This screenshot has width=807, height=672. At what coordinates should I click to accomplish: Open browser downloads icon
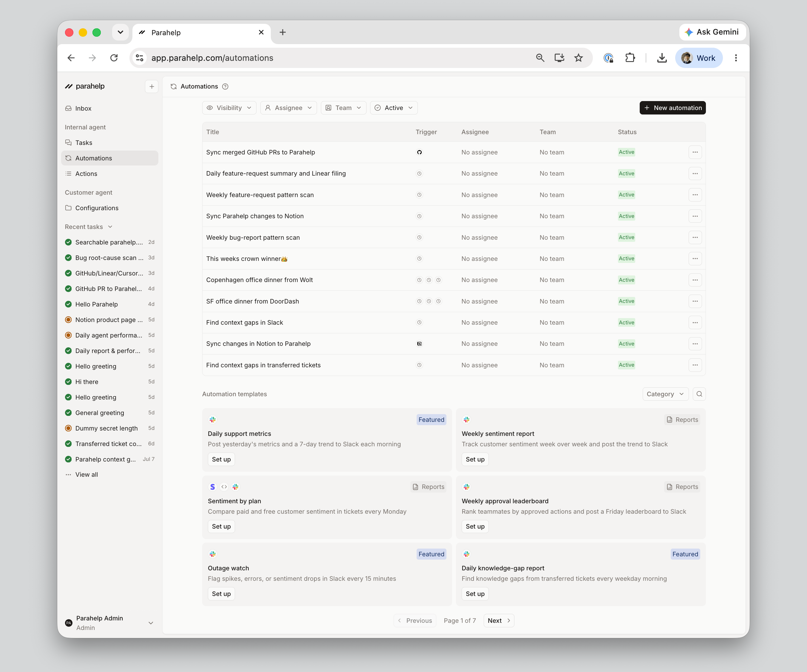662,58
